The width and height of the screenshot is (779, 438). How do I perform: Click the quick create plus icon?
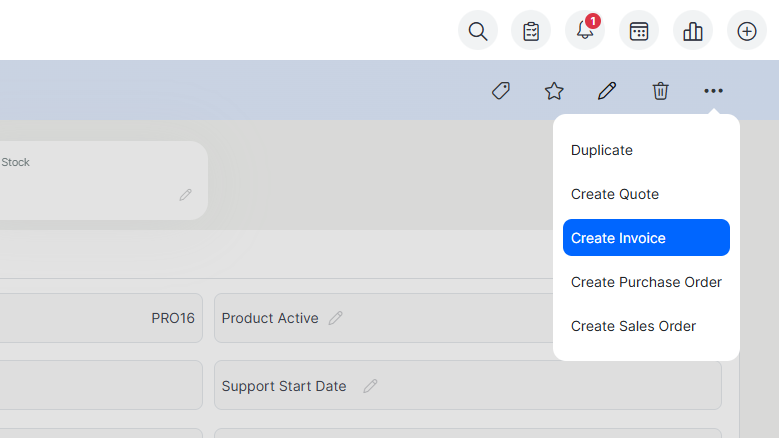click(x=747, y=31)
